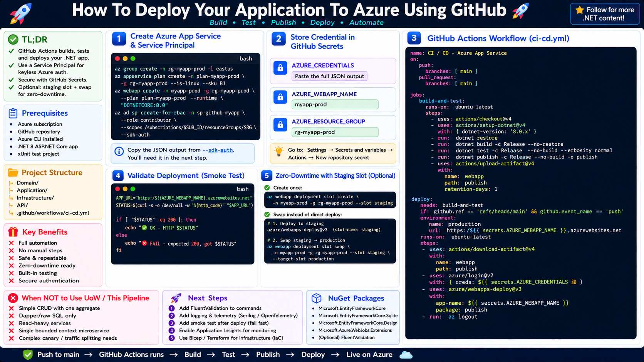Click the cloud icon after Live on Azure
The height and width of the screenshot is (362, 644).
point(406,355)
